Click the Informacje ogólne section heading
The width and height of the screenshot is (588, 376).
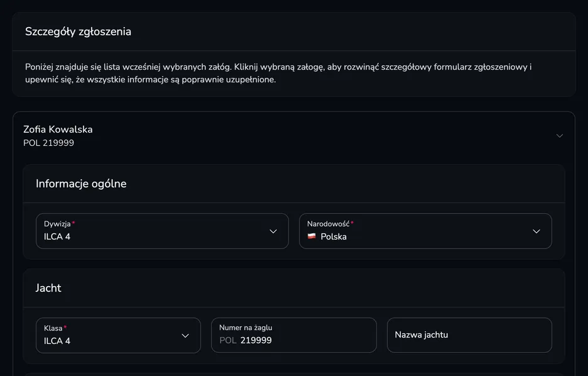[81, 184]
